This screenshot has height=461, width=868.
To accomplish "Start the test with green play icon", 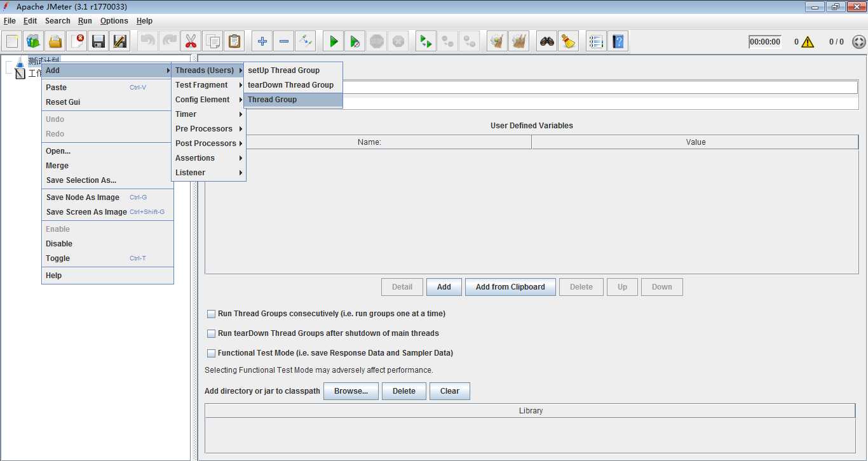I will pyautogui.click(x=333, y=41).
